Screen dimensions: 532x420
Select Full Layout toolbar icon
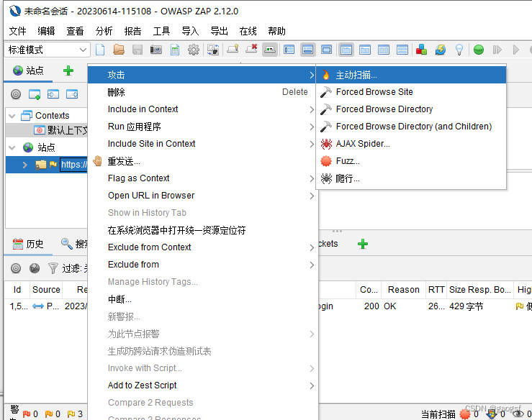(326, 50)
